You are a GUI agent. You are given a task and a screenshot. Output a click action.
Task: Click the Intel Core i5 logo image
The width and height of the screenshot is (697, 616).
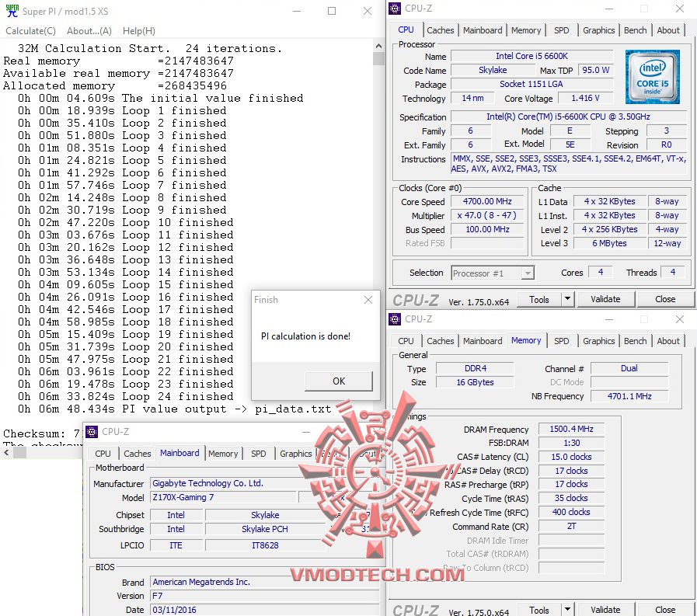coord(653,77)
